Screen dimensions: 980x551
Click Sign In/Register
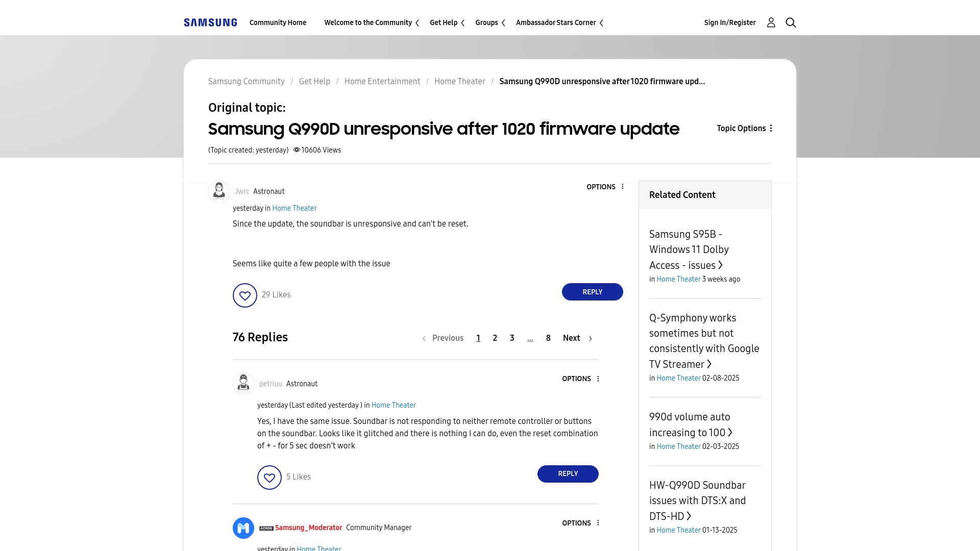(x=730, y=22)
